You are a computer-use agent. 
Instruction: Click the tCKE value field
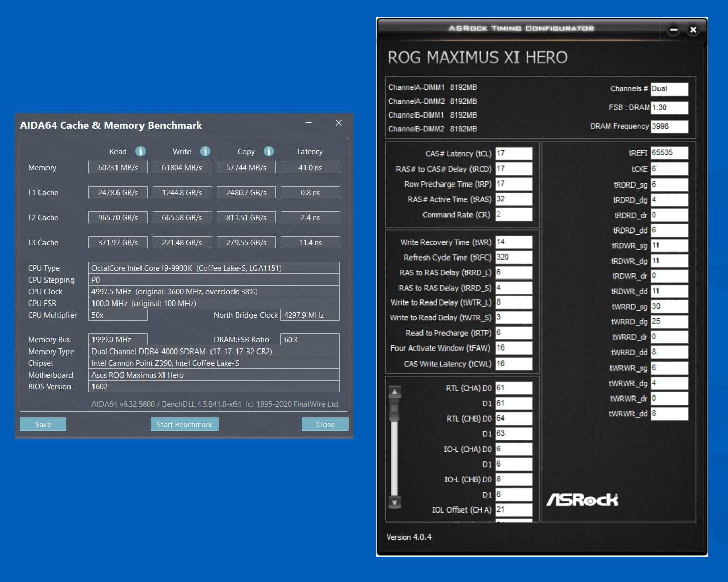coord(669,169)
